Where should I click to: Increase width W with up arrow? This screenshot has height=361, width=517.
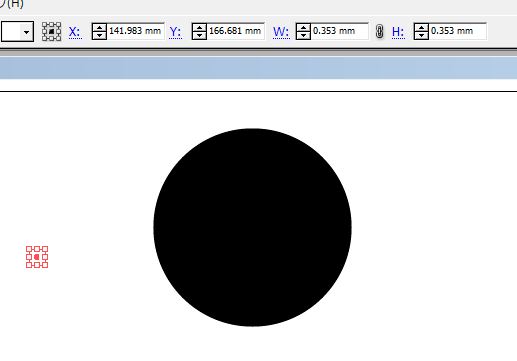point(303,27)
